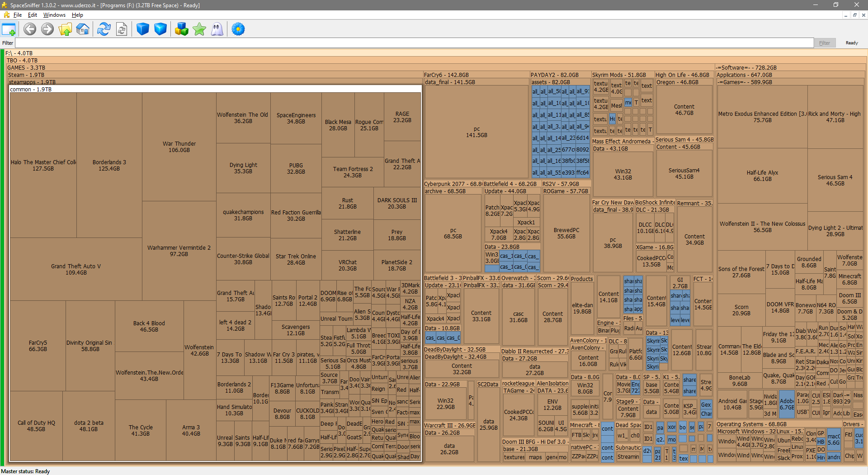
Task: Select the Oregon Content 46.7GB block
Action: pyautogui.click(x=684, y=110)
